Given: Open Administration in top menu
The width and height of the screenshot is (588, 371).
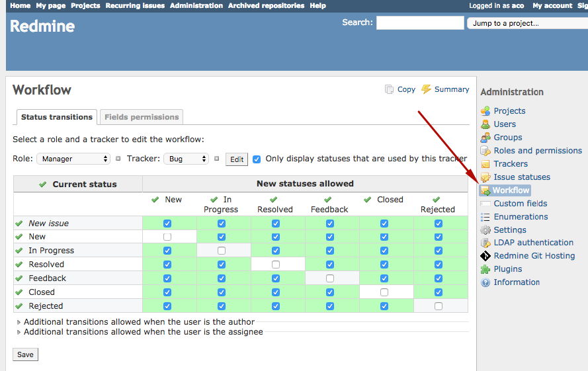Looking at the screenshot, I should [196, 6].
